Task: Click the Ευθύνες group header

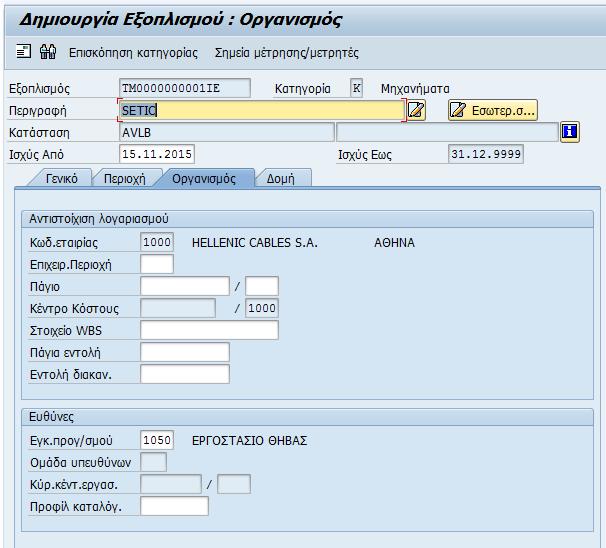Action: 307,417
